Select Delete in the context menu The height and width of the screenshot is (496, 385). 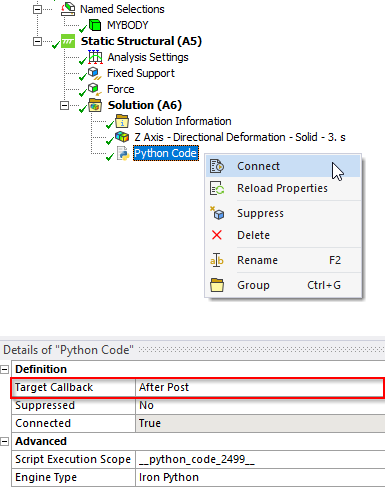[283, 235]
